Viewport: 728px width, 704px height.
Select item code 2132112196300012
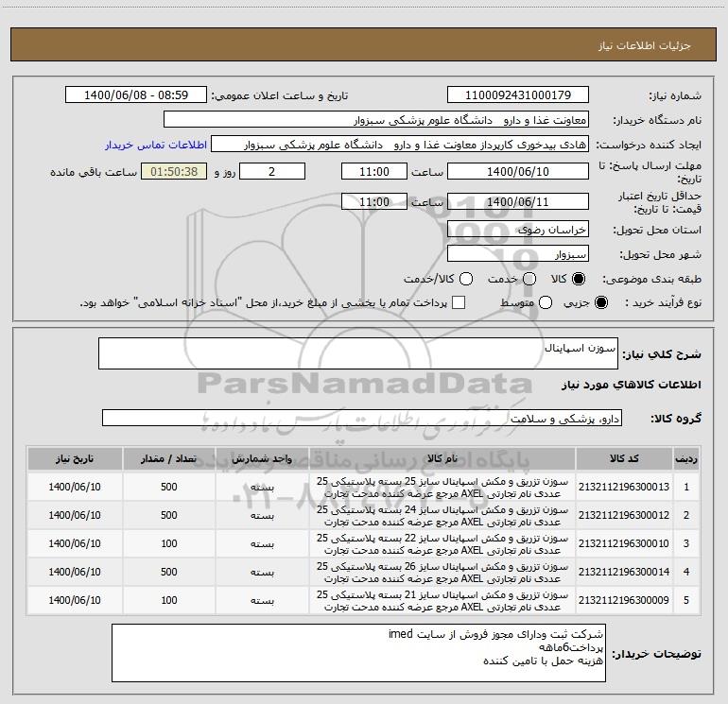[624, 515]
